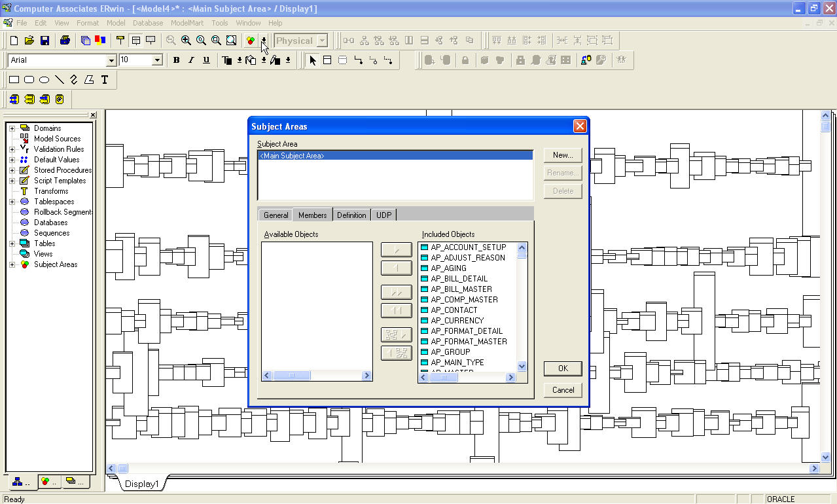
Task: Select the Rectangle drawing tool
Action: click(x=13, y=79)
